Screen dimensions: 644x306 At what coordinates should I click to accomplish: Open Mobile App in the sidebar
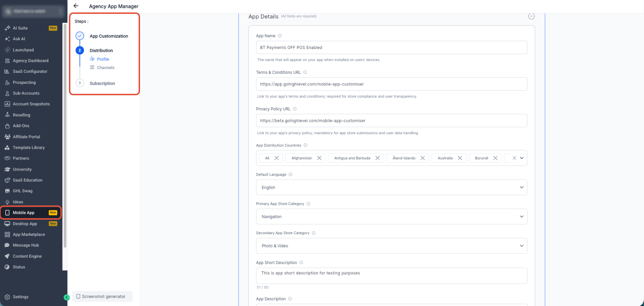pyautogui.click(x=31, y=213)
